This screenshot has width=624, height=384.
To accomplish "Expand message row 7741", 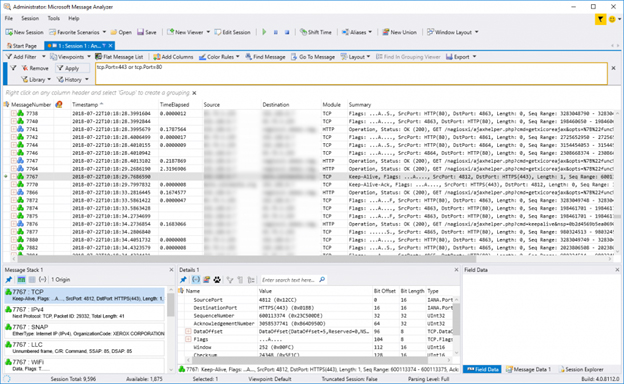I will point(14,129).
